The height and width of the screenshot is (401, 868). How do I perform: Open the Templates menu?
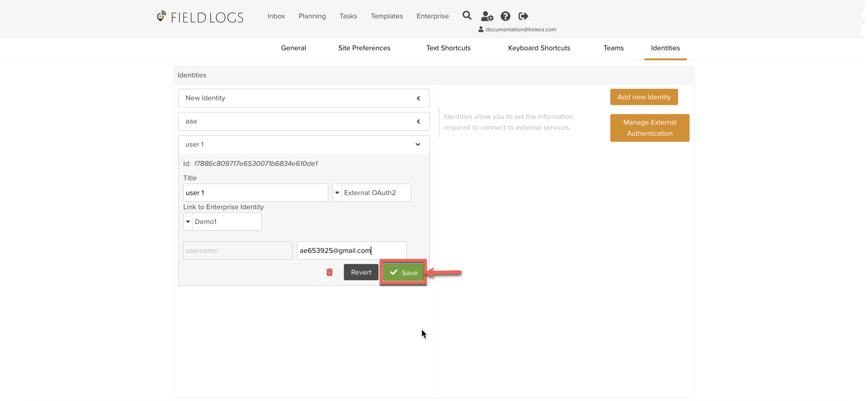point(386,16)
